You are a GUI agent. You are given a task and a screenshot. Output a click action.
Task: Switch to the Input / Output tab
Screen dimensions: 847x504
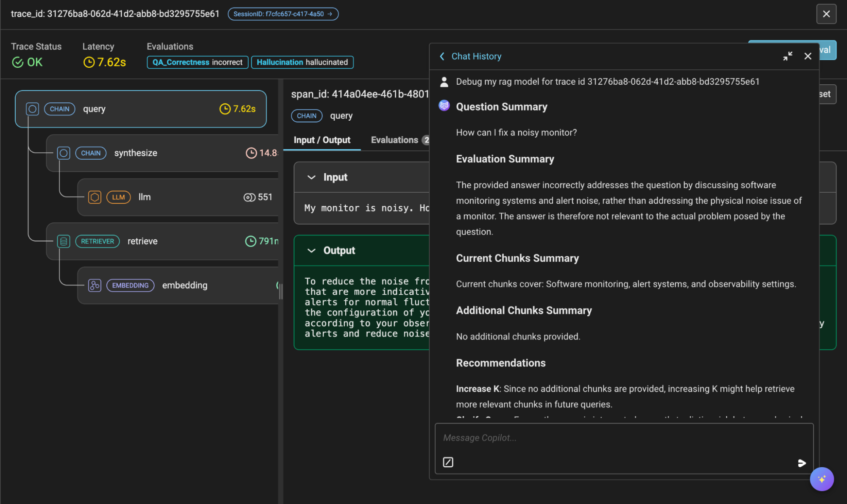click(322, 140)
